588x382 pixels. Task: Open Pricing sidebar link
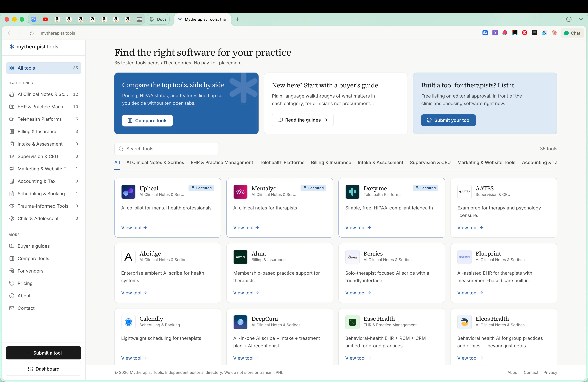(x=43, y=283)
